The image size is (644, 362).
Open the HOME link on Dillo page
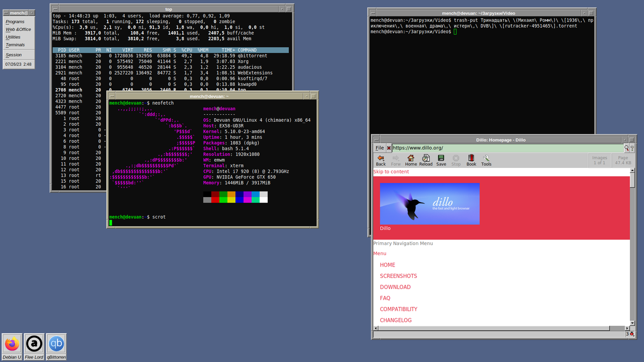tap(387, 265)
